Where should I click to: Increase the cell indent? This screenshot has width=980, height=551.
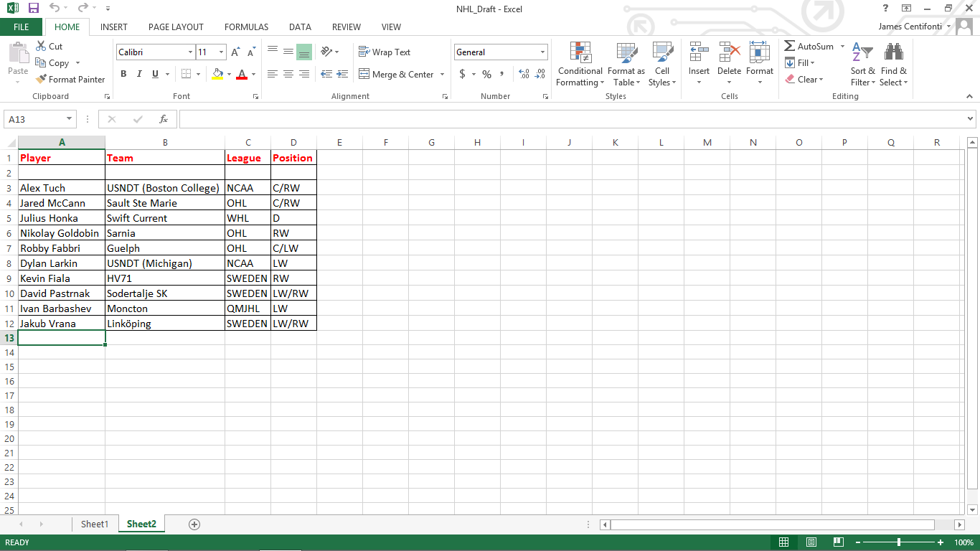(x=343, y=74)
